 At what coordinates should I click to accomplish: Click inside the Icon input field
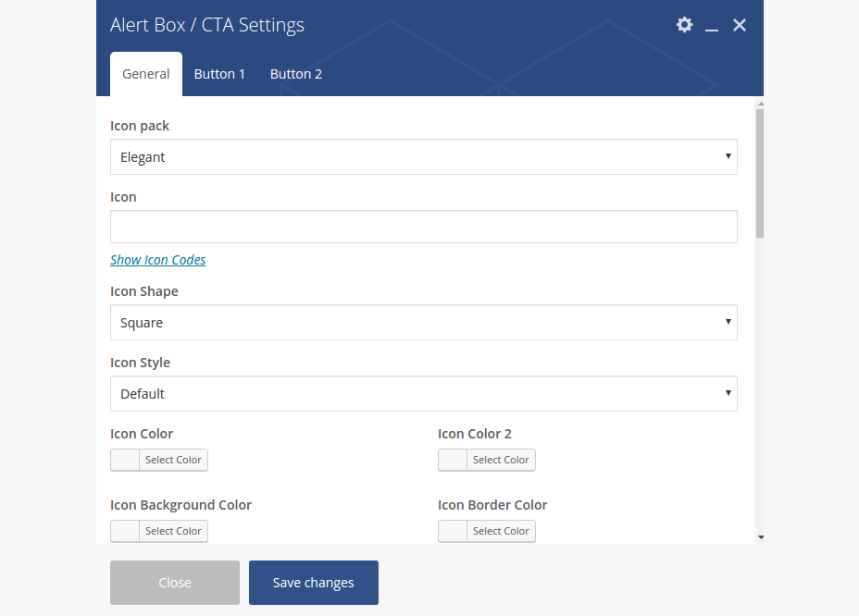tap(423, 227)
